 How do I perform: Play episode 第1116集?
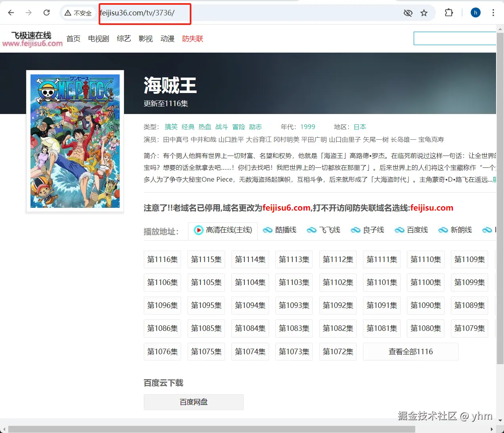pyautogui.click(x=162, y=259)
